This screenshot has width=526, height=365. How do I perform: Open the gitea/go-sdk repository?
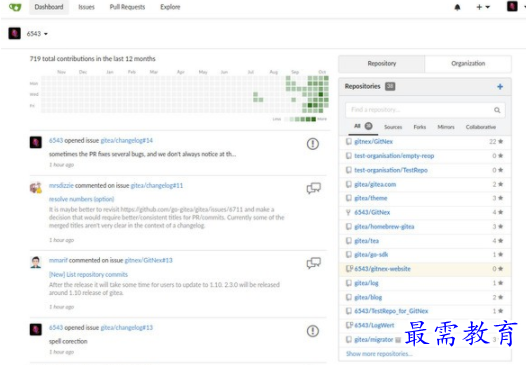[x=371, y=255]
